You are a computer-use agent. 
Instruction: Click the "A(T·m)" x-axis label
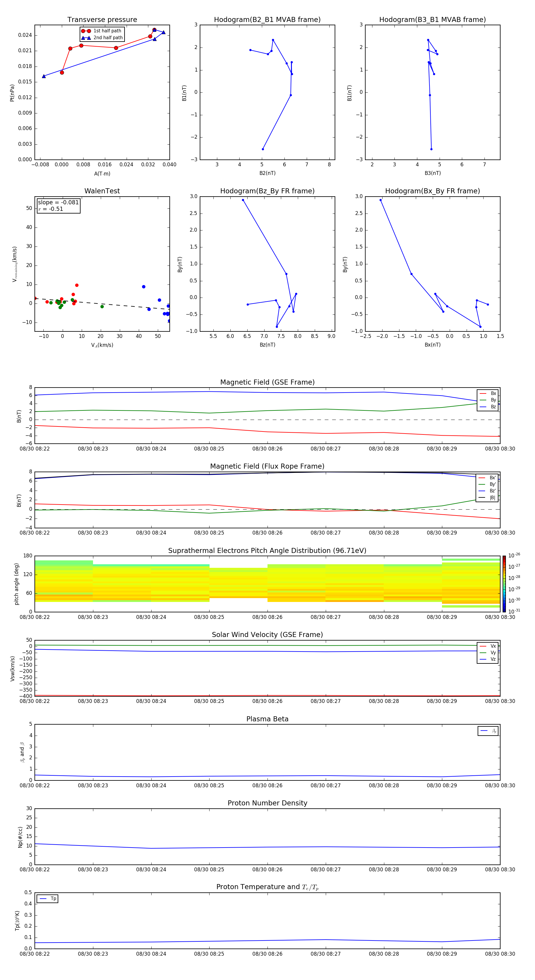click(102, 174)
